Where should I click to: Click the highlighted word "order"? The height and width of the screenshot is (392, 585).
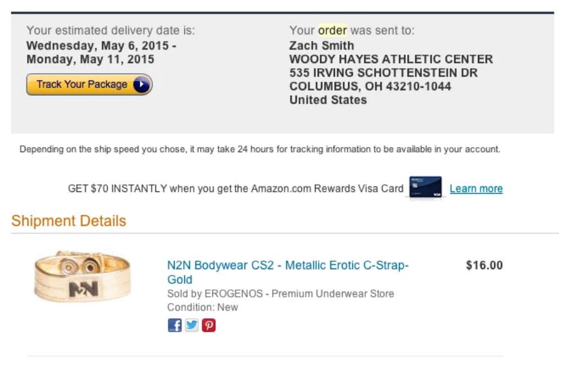(333, 30)
